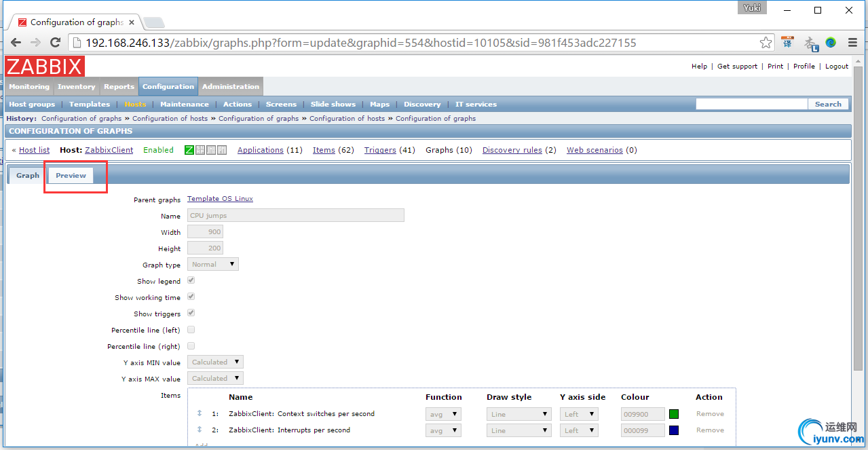Click the grey character extension icon with L badge
This screenshot has height=450, width=868.
click(810, 43)
